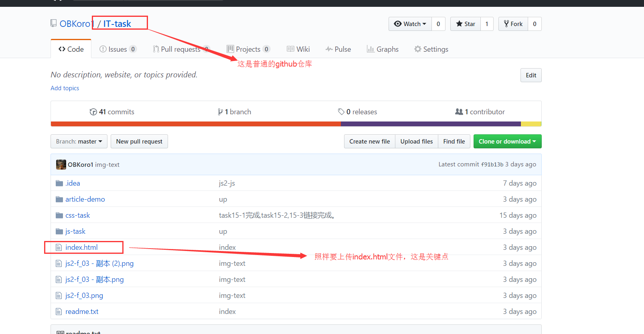The width and height of the screenshot is (644, 334).
Task: Open the js2-f_03 - 副本.png file
Action: coord(94,279)
